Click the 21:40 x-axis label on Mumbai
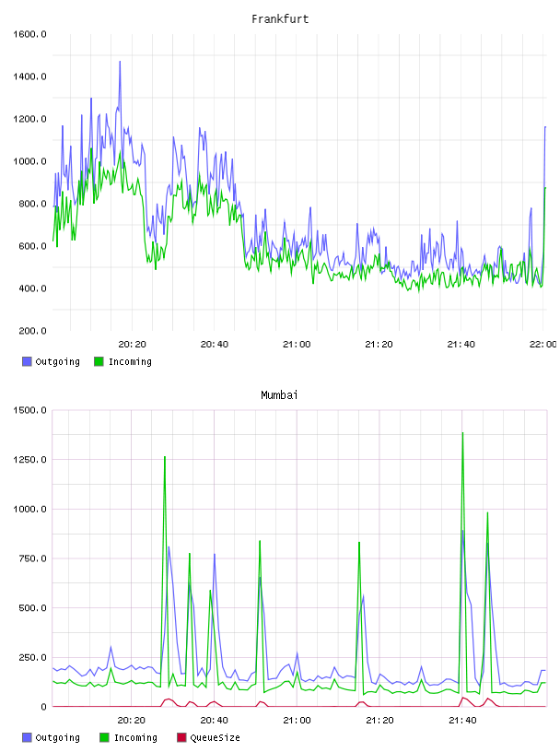The height and width of the screenshot is (752, 560). click(x=462, y=721)
